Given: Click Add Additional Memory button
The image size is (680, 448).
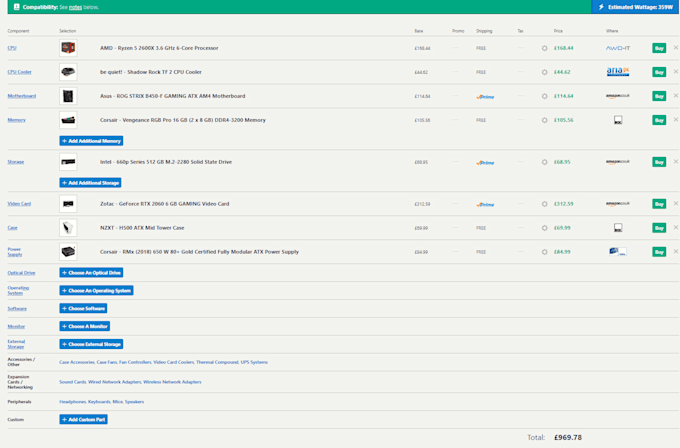Looking at the screenshot, I should coord(91,141).
